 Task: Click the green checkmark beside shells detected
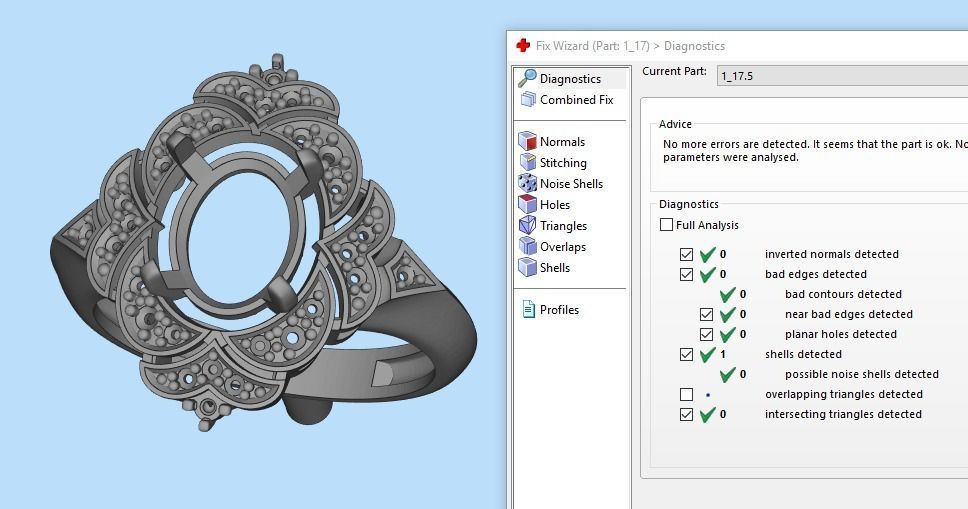click(707, 354)
